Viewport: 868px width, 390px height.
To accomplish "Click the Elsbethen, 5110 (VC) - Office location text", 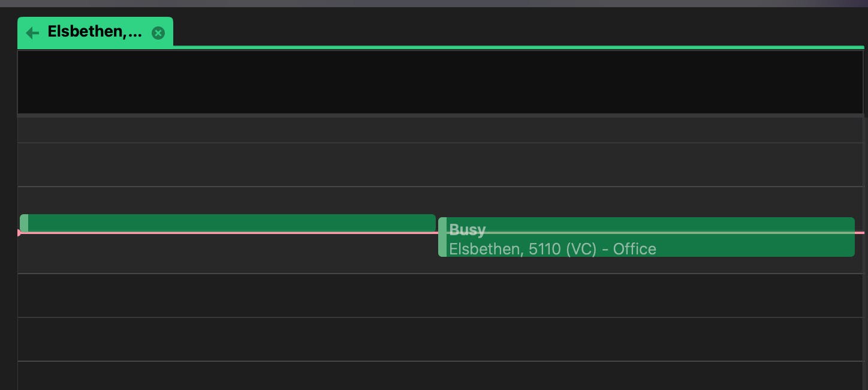I will (x=552, y=249).
